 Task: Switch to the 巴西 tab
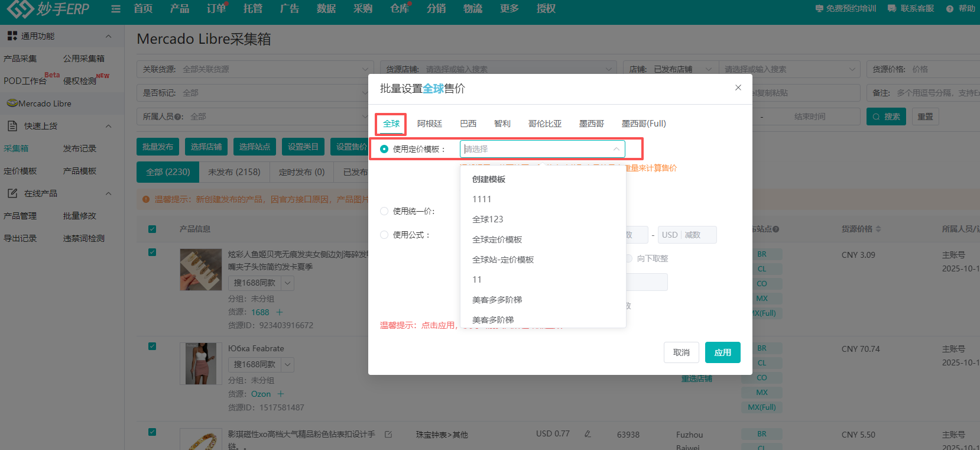(468, 124)
